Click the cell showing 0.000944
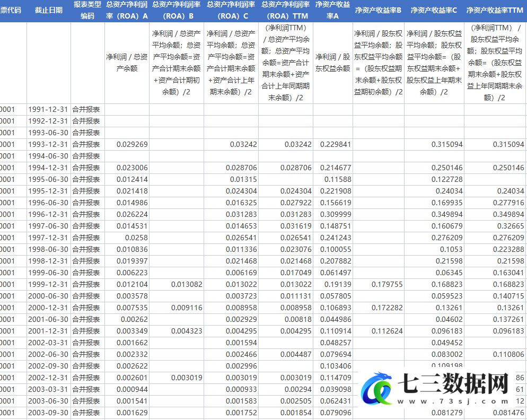527x420 pixels. (127, 389)
